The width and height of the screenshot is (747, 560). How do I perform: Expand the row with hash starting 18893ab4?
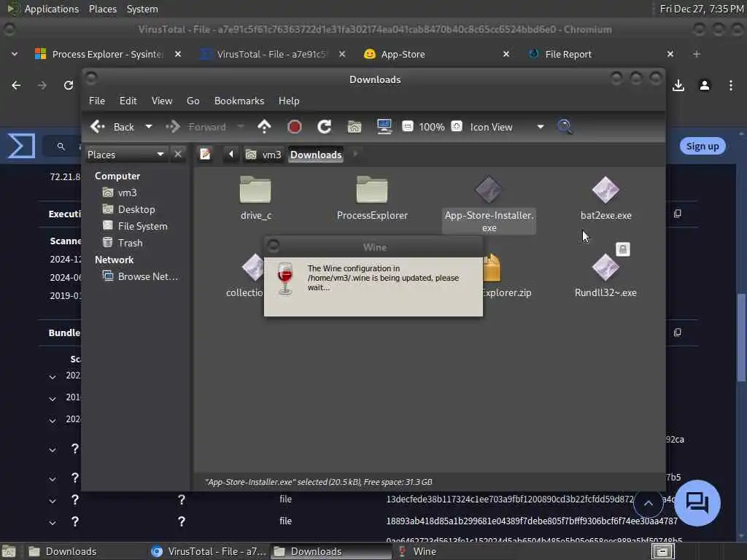pos(53,522)
